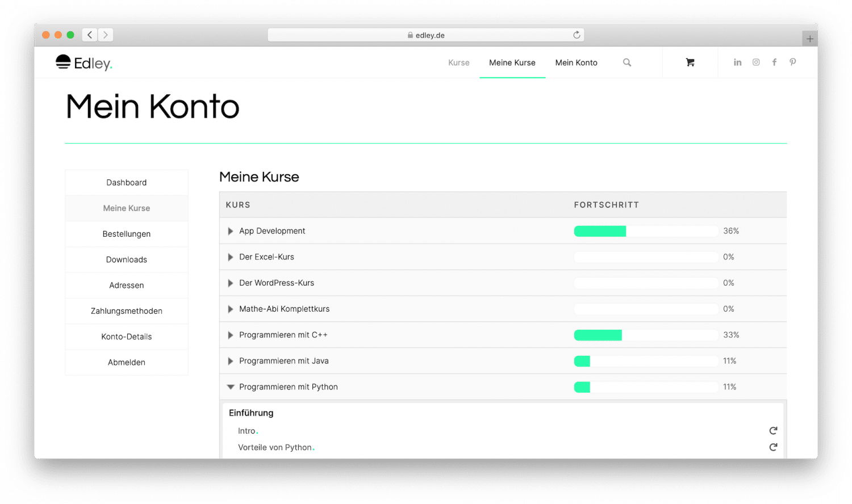The height and width of the screenshot is (504, 852).
Task: Click the search magnifier icon in navigation
Action: (x=627, y=62)
